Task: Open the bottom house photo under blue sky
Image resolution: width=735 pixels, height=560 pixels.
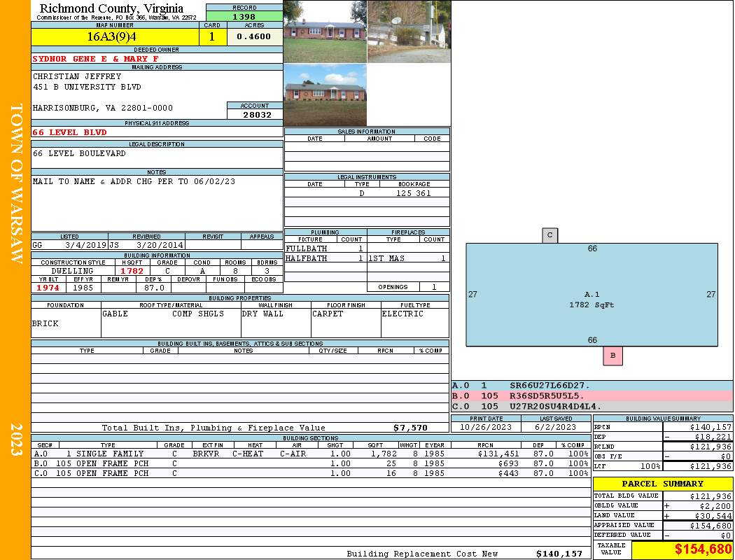Action: click(x=325, y=95)
